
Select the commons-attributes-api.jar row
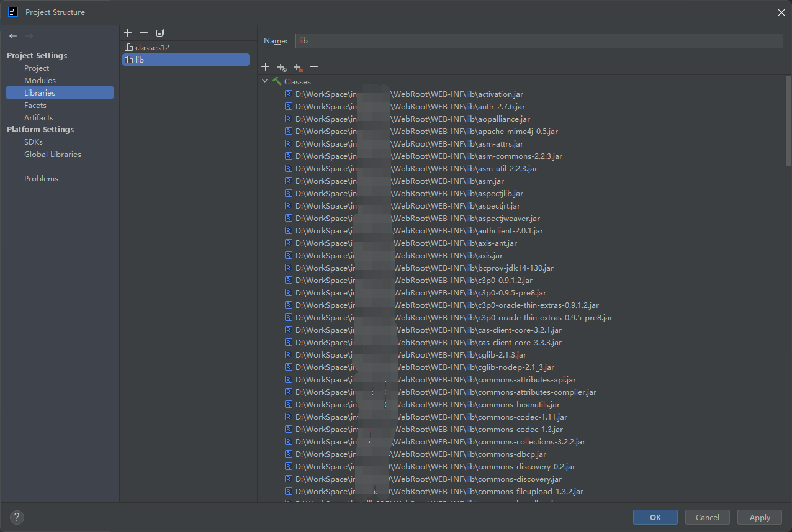[430, 379]
